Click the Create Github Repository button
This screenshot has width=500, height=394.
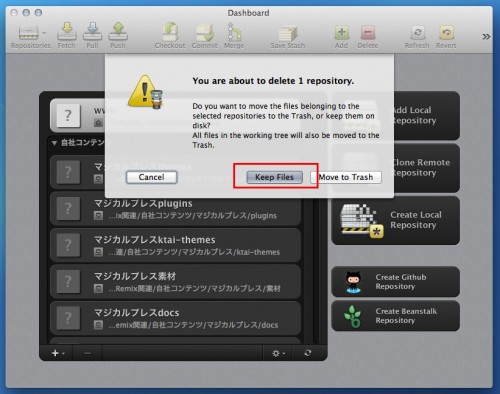(x=396, y=282)
